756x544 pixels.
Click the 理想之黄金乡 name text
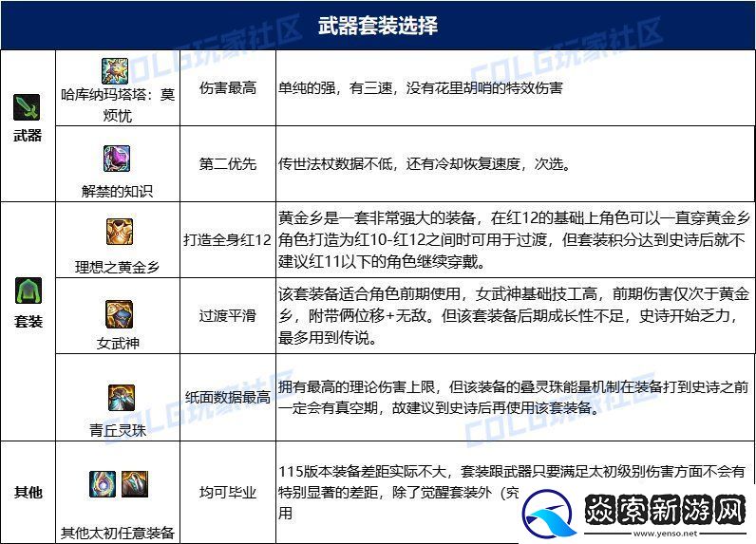118,267
